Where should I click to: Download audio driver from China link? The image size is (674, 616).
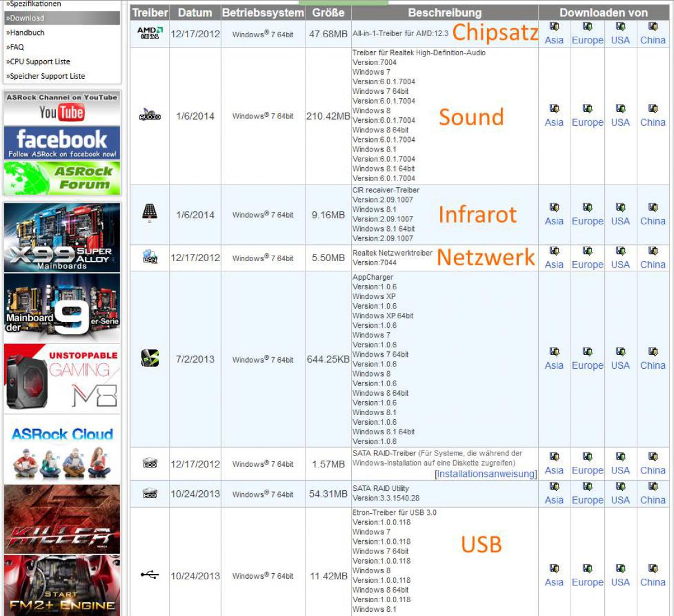coord(653,122)
